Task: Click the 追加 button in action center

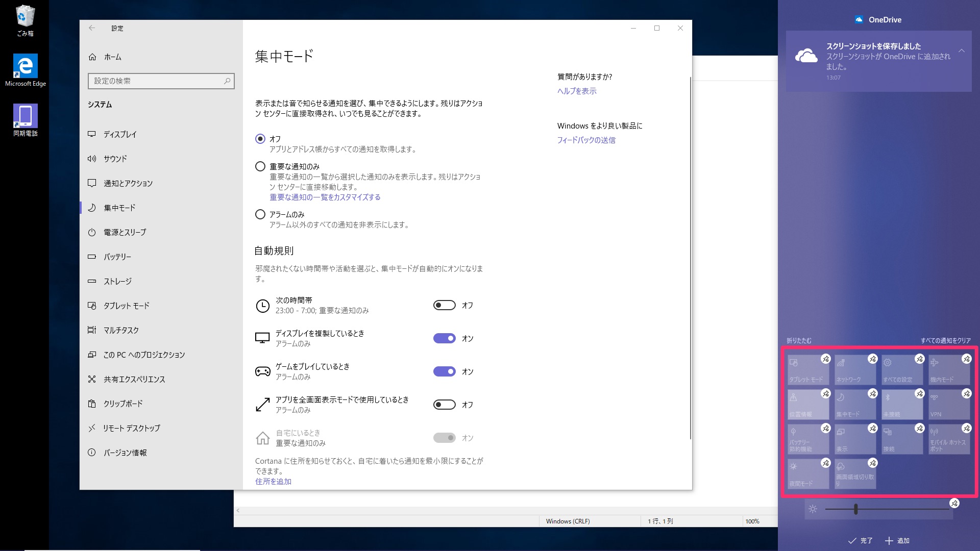Action: click(897, 540)
